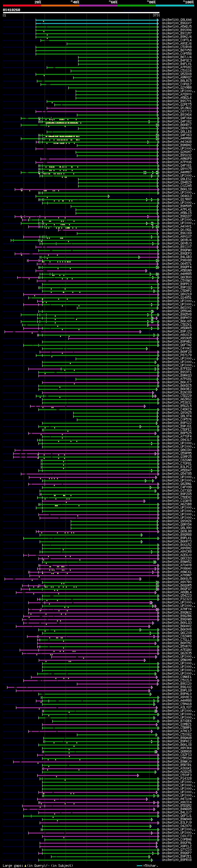
Task: Open the UniRef100_B9HDH2 entry
Action: pyautogui.click(x=177, y=146)
